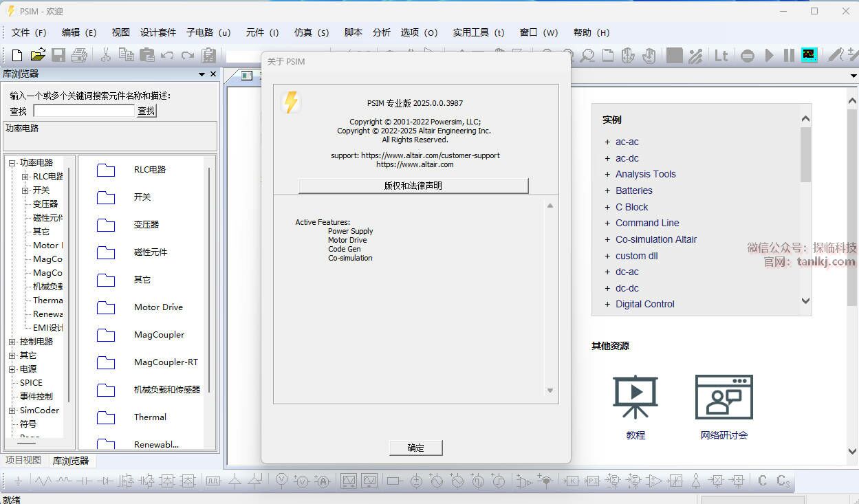This screenshot has width=859, height=504.
Task: Click the Lt toolbar icon
Action: (721, 56)
